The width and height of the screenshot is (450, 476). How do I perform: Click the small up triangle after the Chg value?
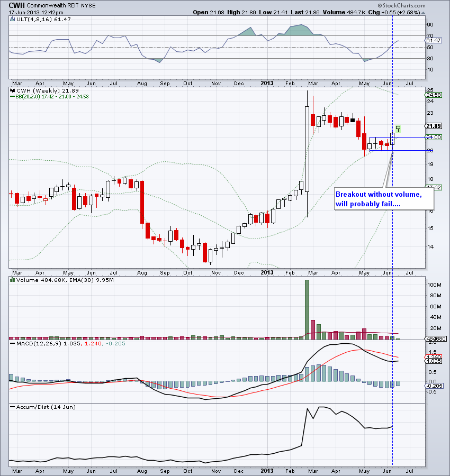[x=423, y=13]
